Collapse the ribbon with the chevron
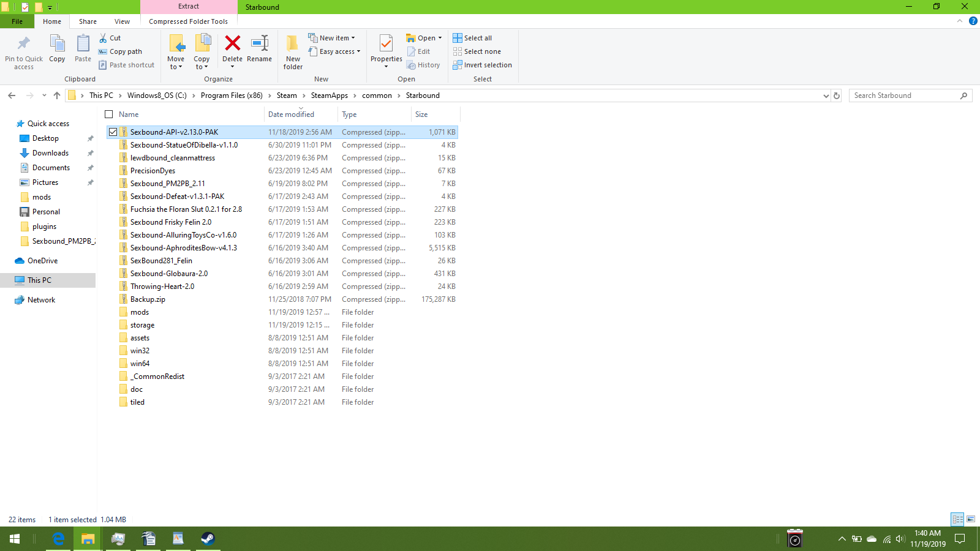The height and width of the screenshot is (551, 980). pyautogui.click(x=960, y=21)
